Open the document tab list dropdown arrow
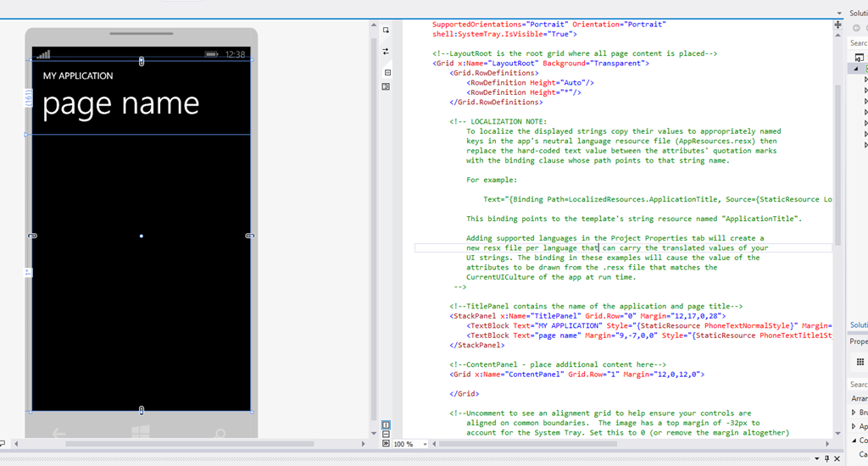This screenshot has height=466, width=868. pos(839,14)
